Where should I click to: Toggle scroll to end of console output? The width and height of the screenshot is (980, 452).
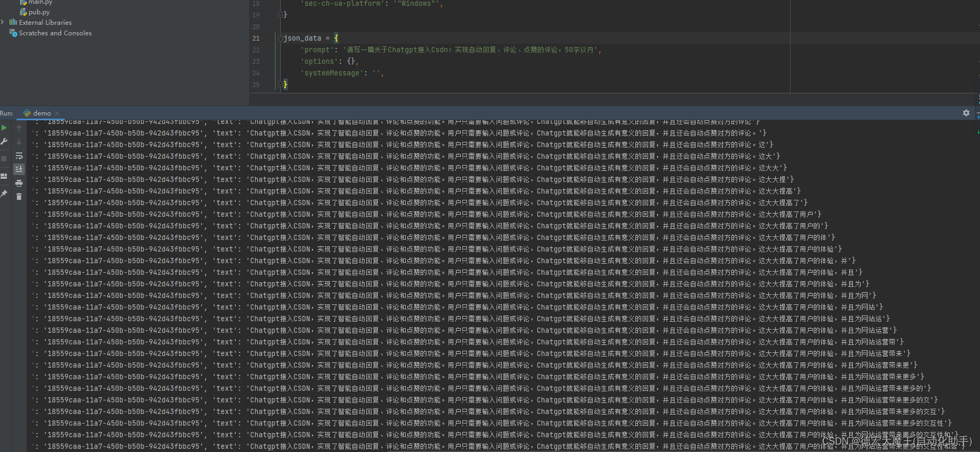[19, 169]
